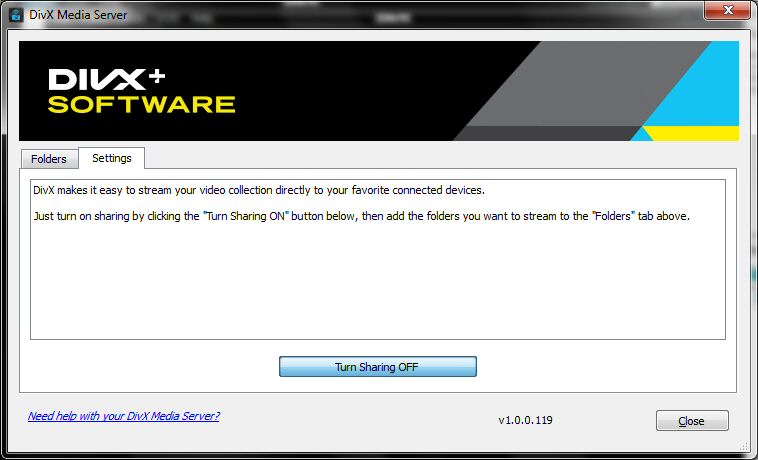Switch to the Folders tab
The width and height of the screenshot is (758, 460).
(x=49, y=159)
